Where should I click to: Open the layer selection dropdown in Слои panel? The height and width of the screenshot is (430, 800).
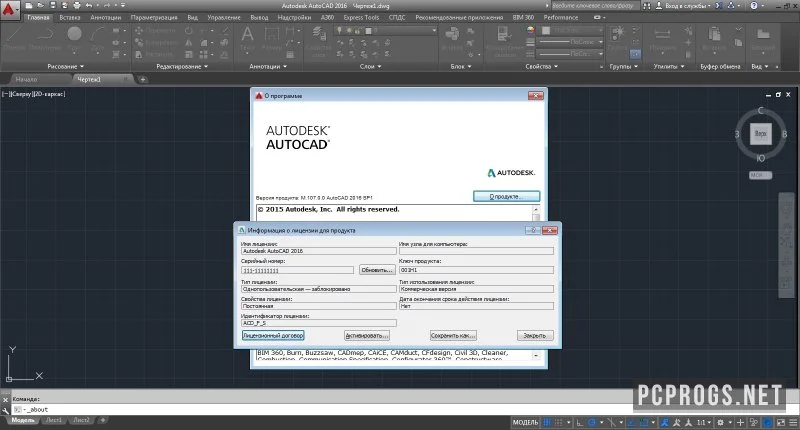386,31
